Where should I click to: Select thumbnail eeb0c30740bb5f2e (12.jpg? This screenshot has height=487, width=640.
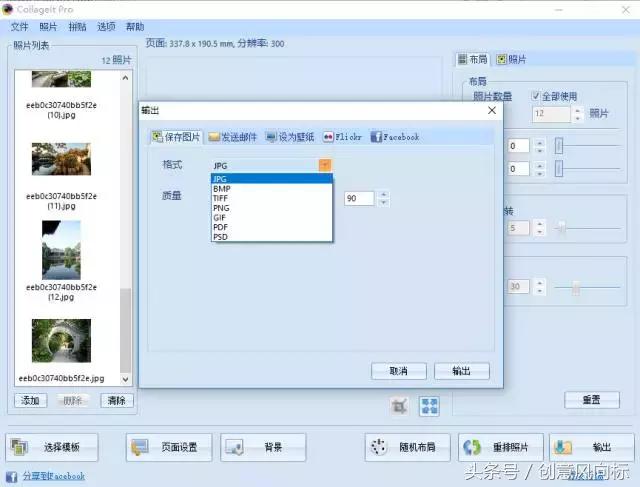pos(61,250)
